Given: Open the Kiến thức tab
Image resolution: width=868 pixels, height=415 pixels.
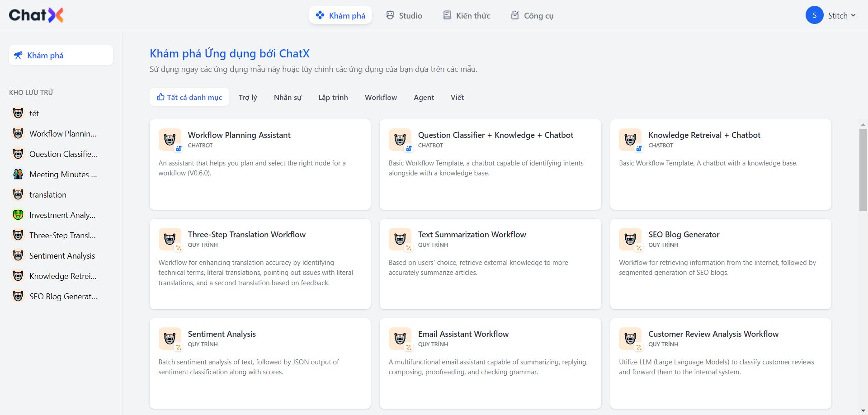Looking at the screenshot, I should [466, 15].
